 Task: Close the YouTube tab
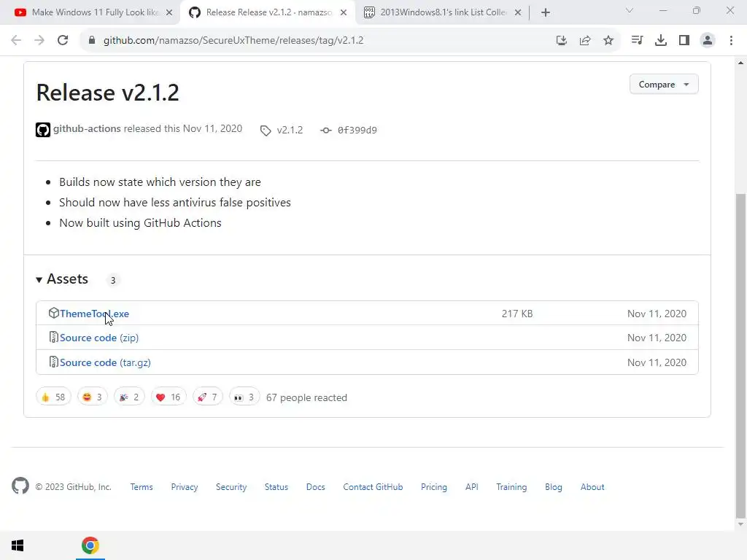(169, 12)
